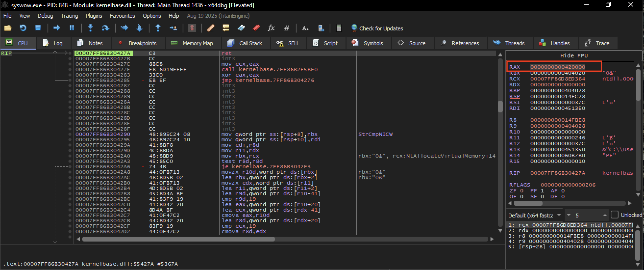Click the disassembly horizontal scrollbar thumb
Viewport: 644px width, 270px height.
[x=178, y=239]
